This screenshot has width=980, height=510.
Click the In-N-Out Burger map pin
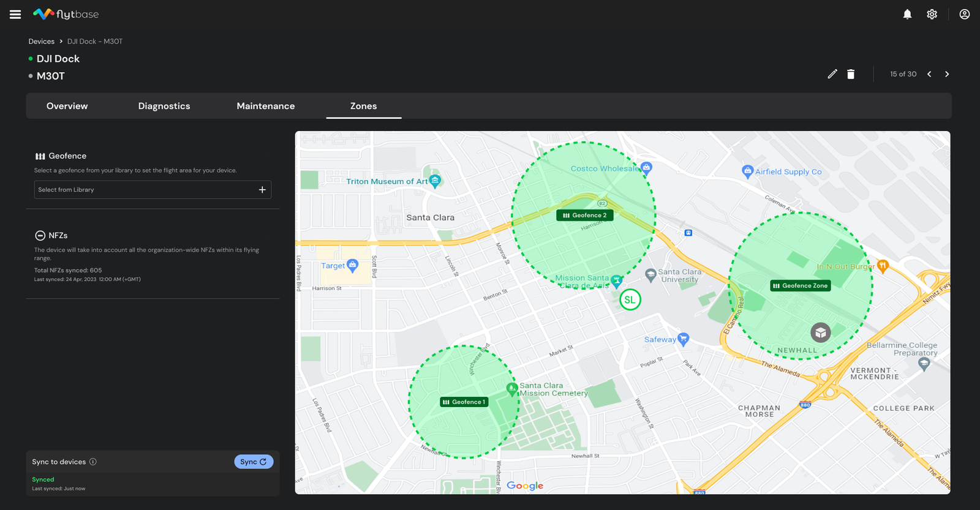pos(883,266)
